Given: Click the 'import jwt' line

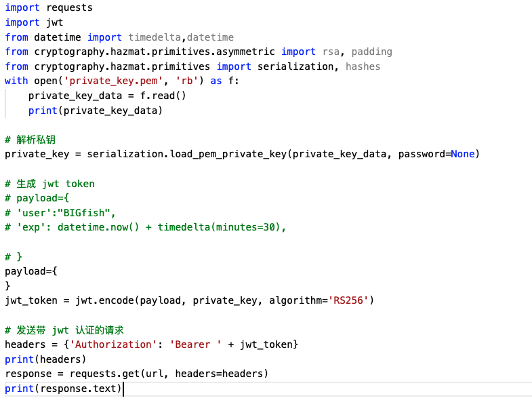Looking at the screenshot, I should tap(34, 23).
